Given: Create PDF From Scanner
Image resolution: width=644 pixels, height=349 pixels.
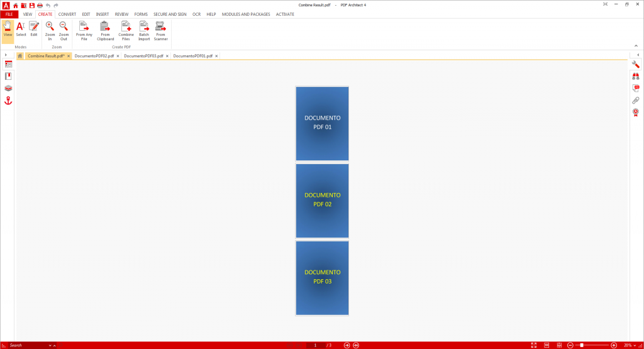Looking at the screenshot, I should pyautogui.click(x=160, y=31).
